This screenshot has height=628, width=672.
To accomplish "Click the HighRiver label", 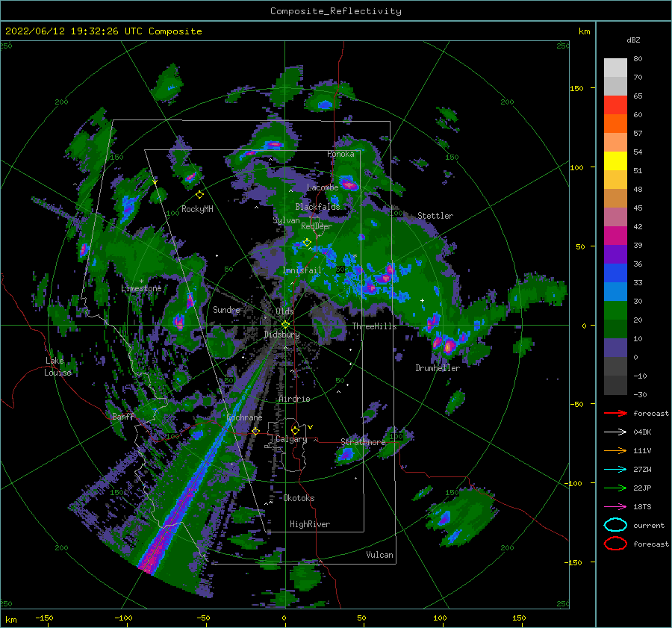I will [x=310, y=524].
